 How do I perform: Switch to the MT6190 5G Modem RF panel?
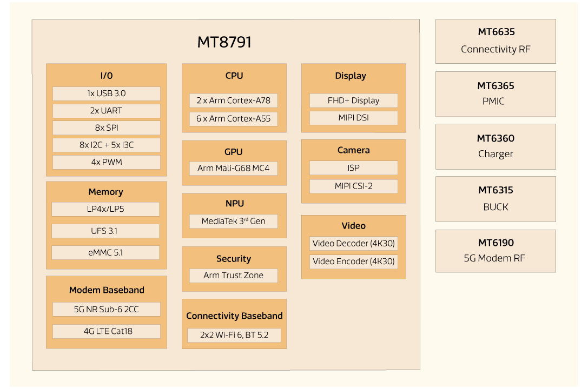point(495,250)
